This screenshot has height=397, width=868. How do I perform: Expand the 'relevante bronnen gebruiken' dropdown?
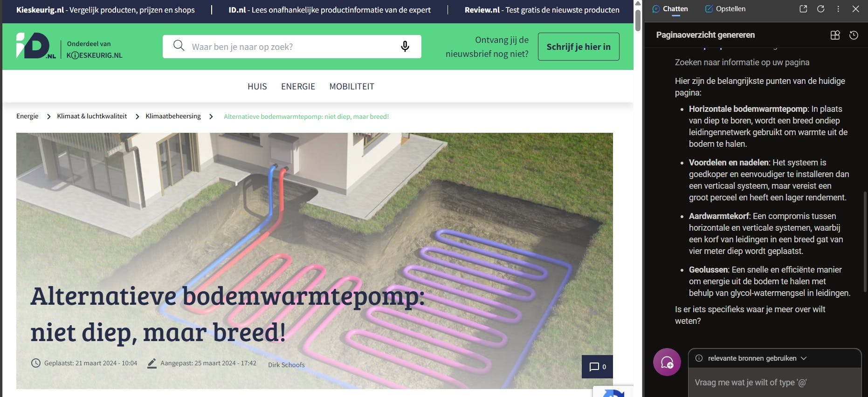pyautogui.click(x=751, y=358)
